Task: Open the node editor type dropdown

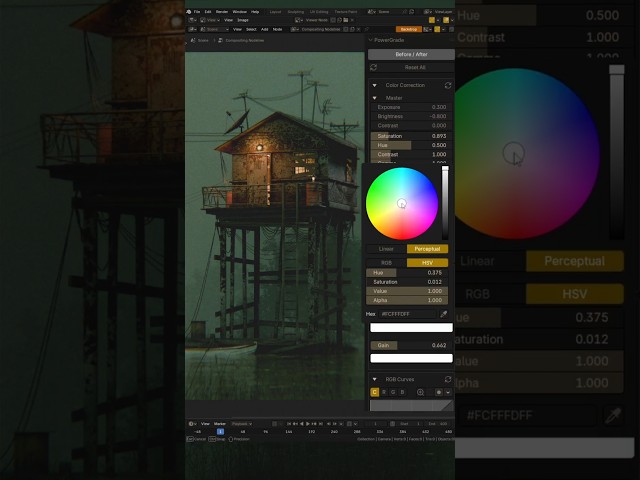Action: (192, 29)
